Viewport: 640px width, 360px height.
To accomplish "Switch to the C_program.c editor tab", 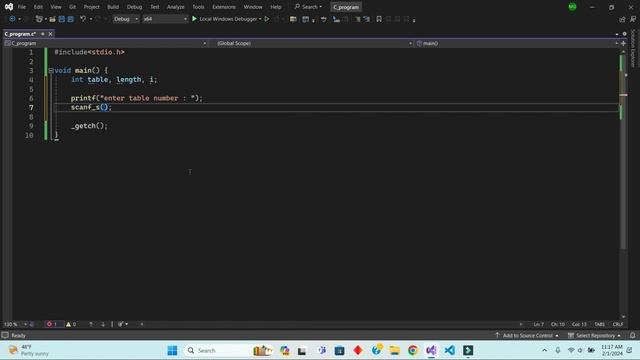I will tap(20, 34).
